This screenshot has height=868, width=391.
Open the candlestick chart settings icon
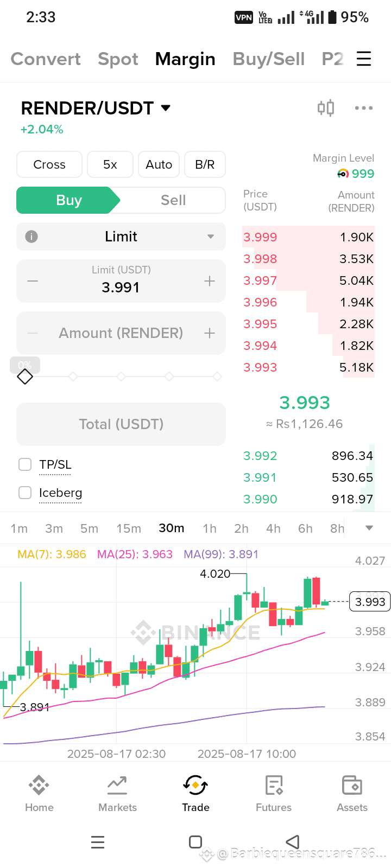click(x=326, y=108)
